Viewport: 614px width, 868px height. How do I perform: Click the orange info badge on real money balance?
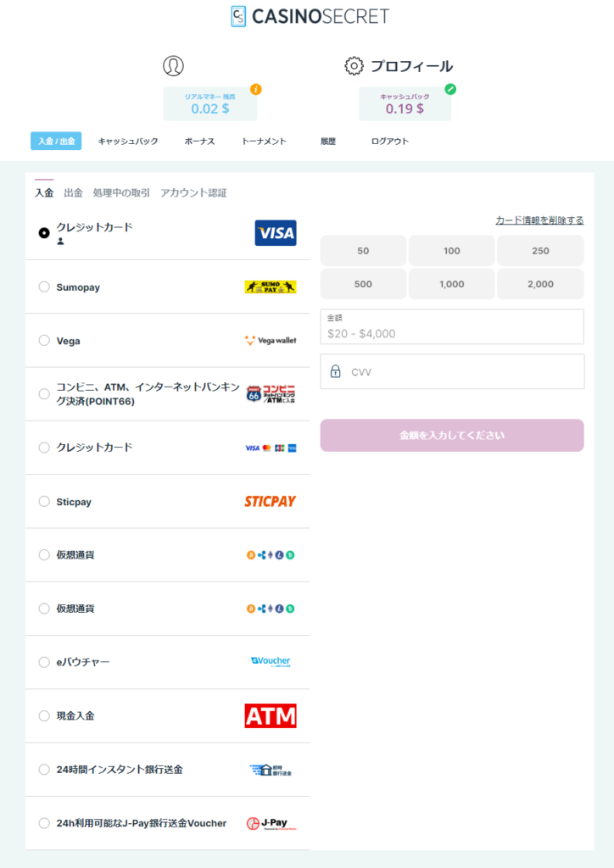(x=255, y=89)
